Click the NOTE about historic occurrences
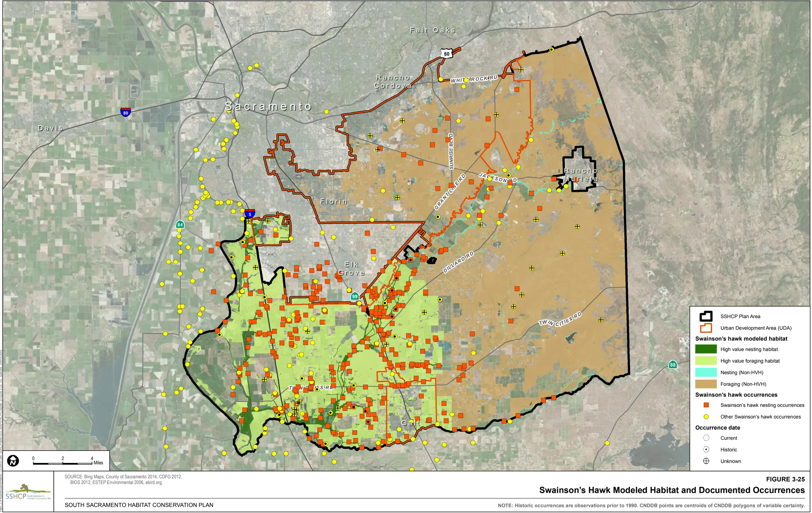The image size is (812, 513). [651, 506]
